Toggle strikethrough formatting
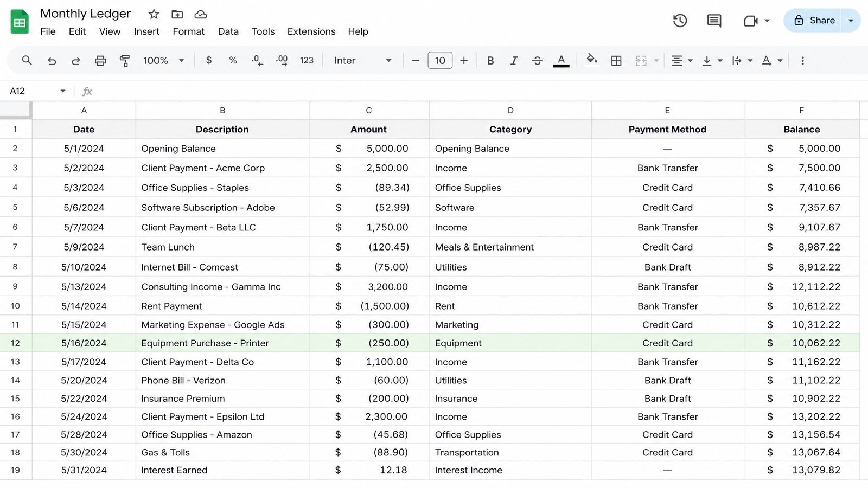 (538, 61)
